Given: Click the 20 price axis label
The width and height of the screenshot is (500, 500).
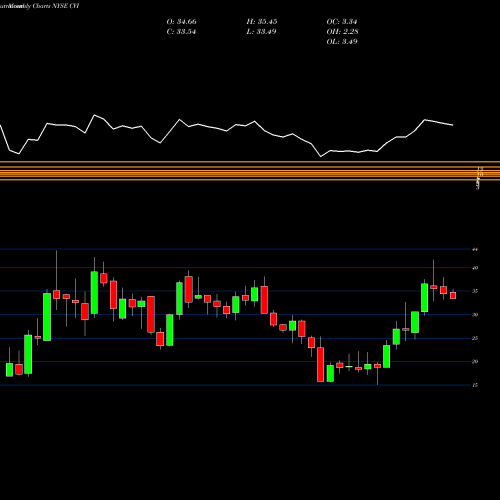Looking at the screenshot, I should [x=475, y=362].
